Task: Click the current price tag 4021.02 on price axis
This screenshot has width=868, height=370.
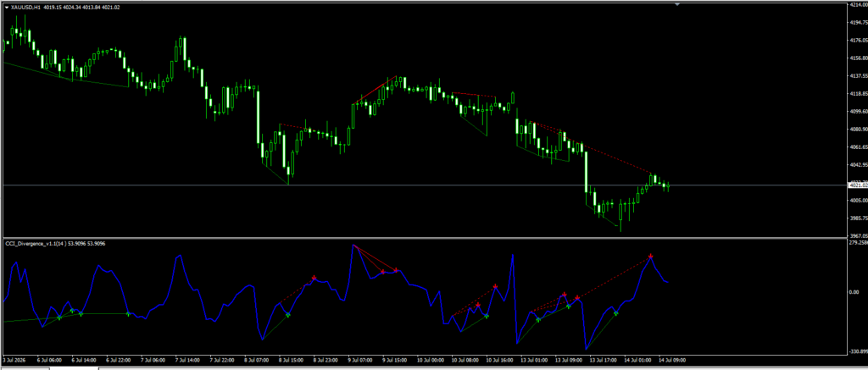Action: pos(856,185)
